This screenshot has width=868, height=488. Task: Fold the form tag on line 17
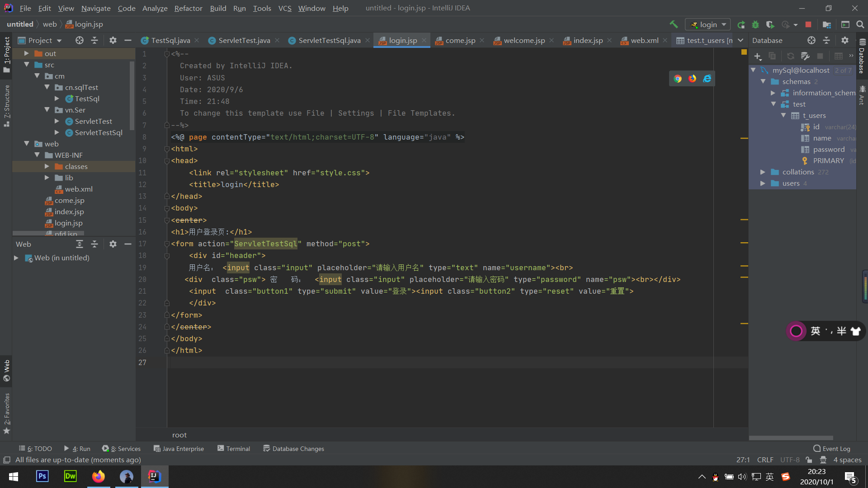[x=167, y=244]
